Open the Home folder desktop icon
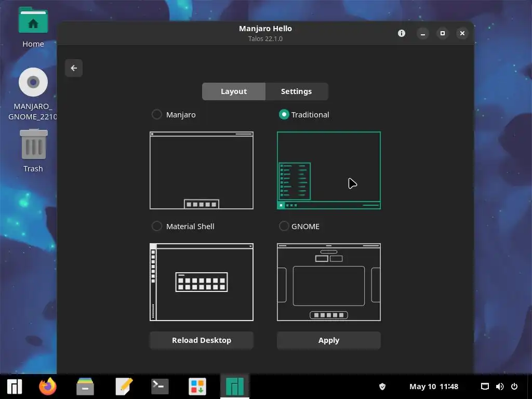Image resolution: width=532 pixels, height=399 pixels. pyautogui.click(x=33, y=28)
